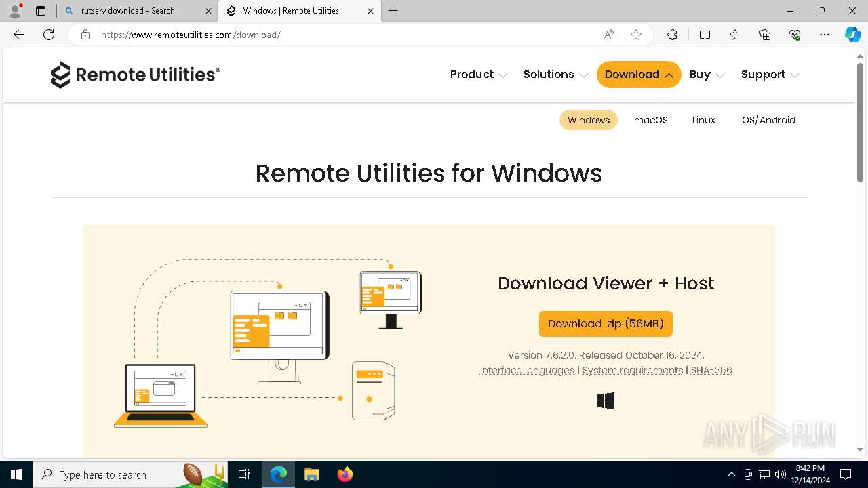Screen dimensions: 868x488
Task: Show hidden system tray icons
Action: pyautogui.click(x=731, y=474)
